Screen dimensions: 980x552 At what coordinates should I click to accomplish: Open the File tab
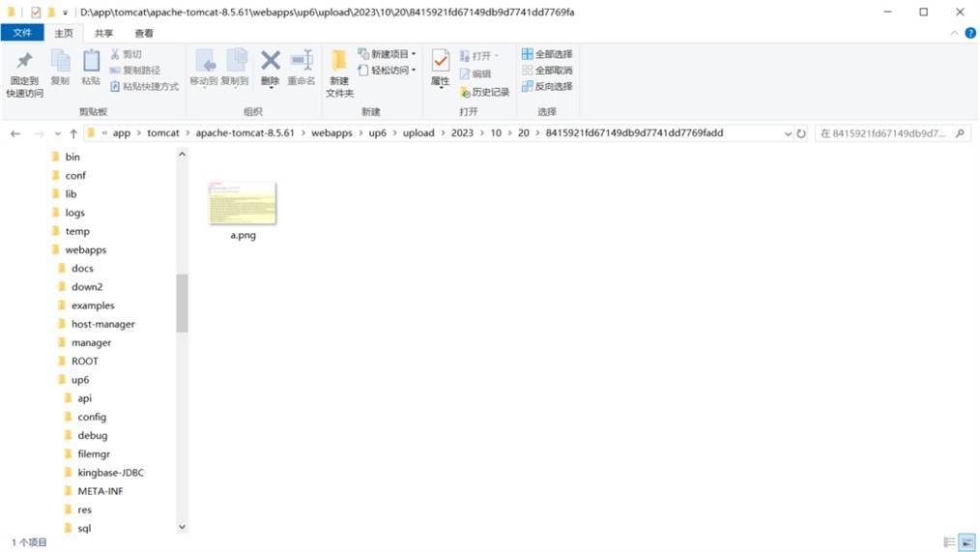(x=22, y=33)
